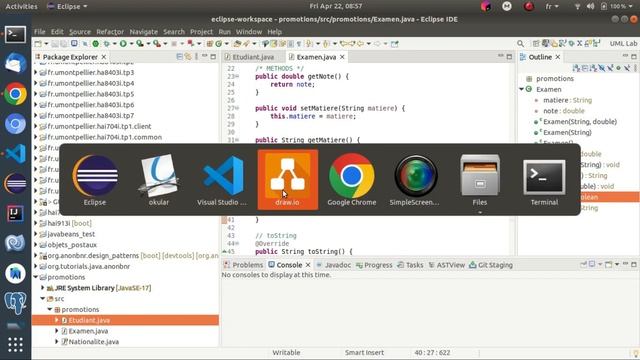640x360 pixels.
Task: Choose okular in the app switcher
Action: pos(159,180)
